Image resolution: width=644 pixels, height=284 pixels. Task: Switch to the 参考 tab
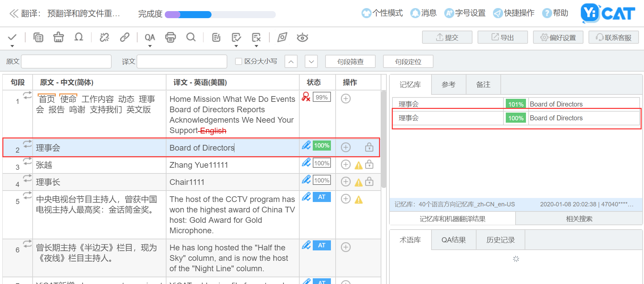click(448, 85)
